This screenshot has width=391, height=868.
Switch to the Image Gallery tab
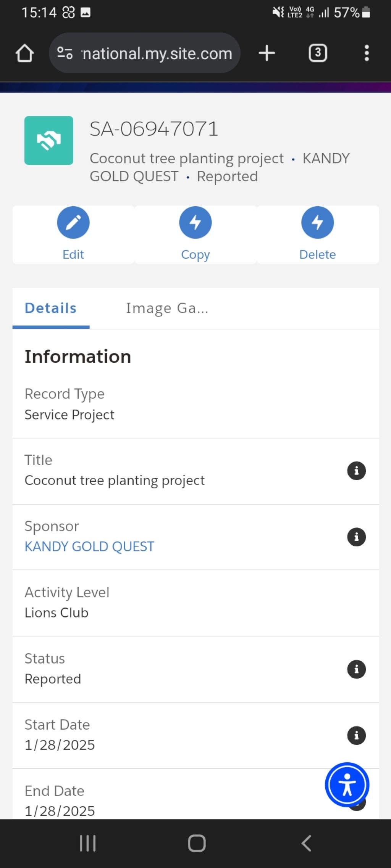click(167, 308)
